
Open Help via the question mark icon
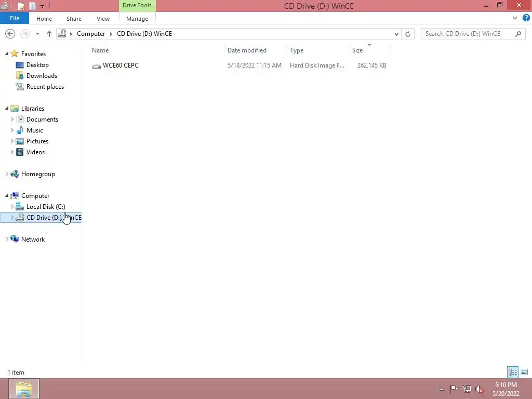[526, 18]
